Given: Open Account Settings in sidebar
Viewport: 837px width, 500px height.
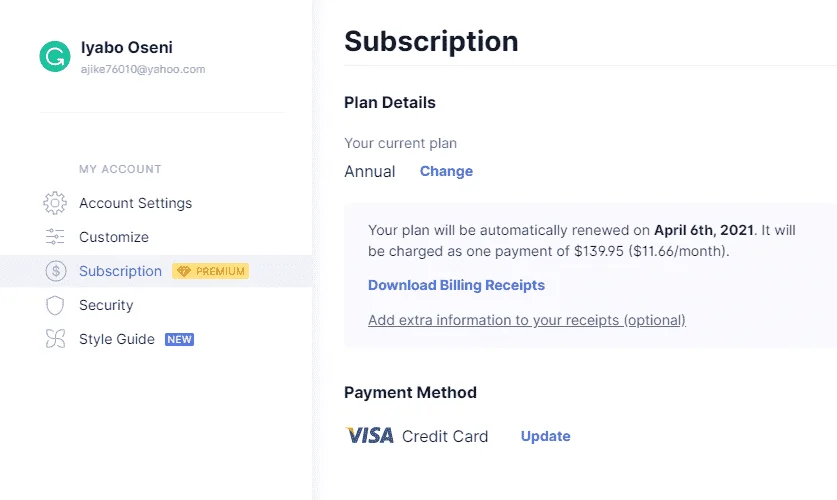Looking at the screenshot, I should pos(136,203).
